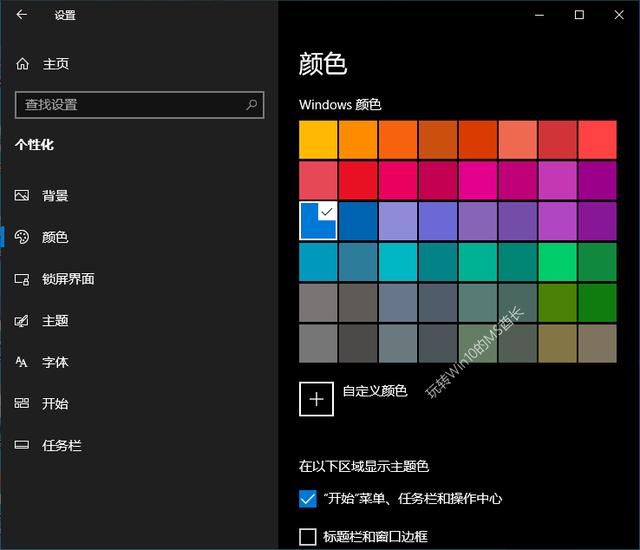Choose the olive gold swatch in last row

tap(558, 344)
